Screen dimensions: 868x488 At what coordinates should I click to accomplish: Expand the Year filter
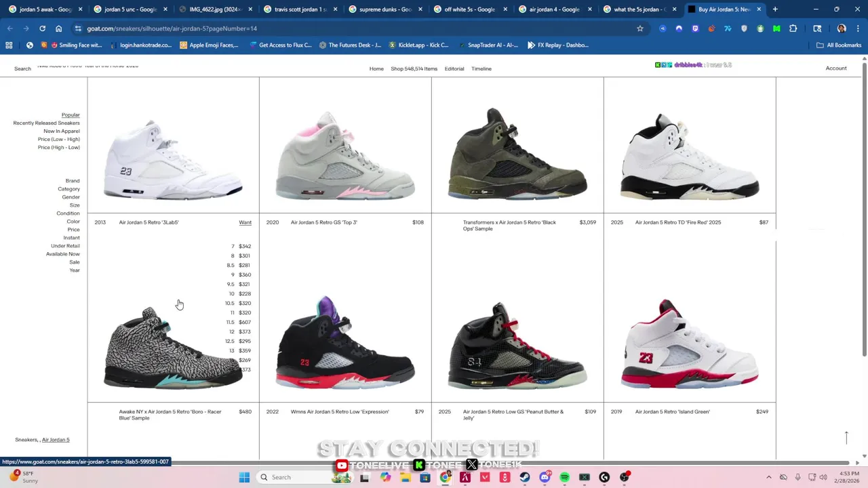[x=75, y=270]
